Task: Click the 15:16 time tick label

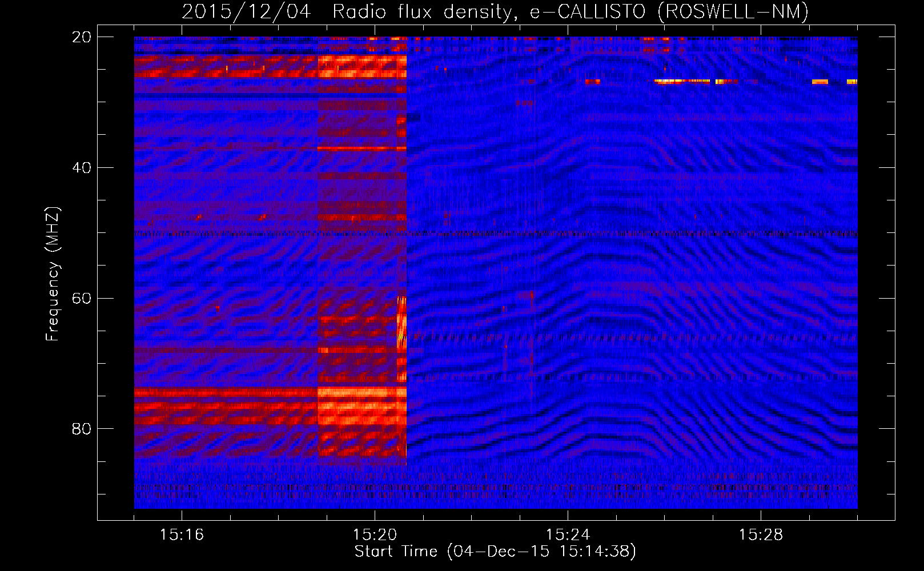Action: (182, 535)
